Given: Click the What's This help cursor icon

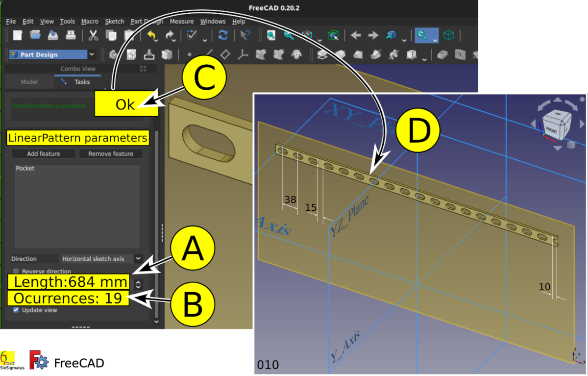Looking at the screenshot, I should click(245, 35).
